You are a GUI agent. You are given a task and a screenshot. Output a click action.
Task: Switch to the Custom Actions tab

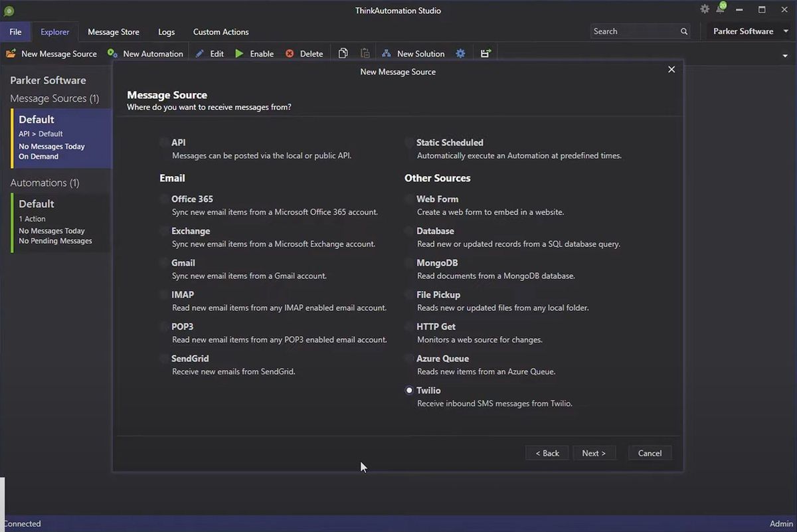pos(221,32)
